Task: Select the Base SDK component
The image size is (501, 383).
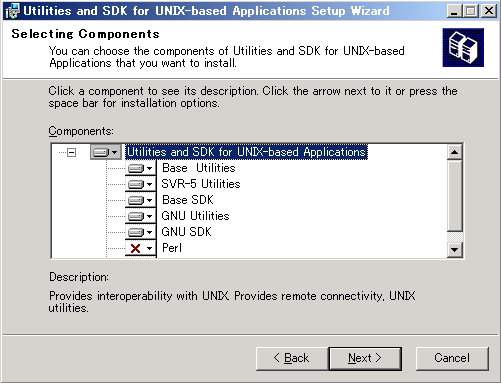Action: pyautogui.click(x=188, y=200)
